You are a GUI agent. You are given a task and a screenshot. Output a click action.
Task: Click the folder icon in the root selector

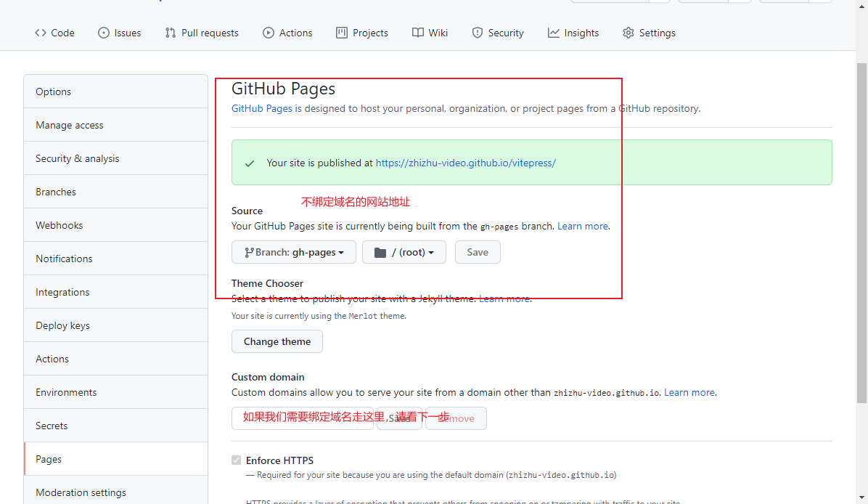tap(380, 253)
